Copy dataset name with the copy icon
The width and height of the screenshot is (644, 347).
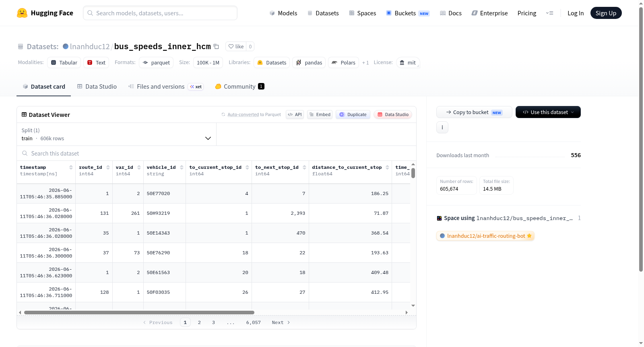[x=216, y=46]
